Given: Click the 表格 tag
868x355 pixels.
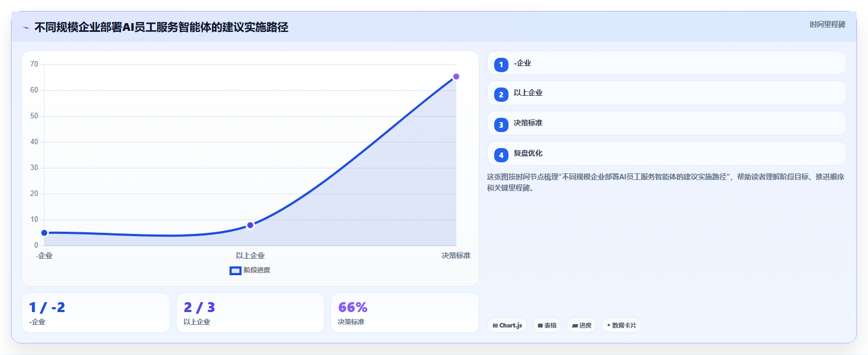Looking at the screenshot, I should click(547, 325).
